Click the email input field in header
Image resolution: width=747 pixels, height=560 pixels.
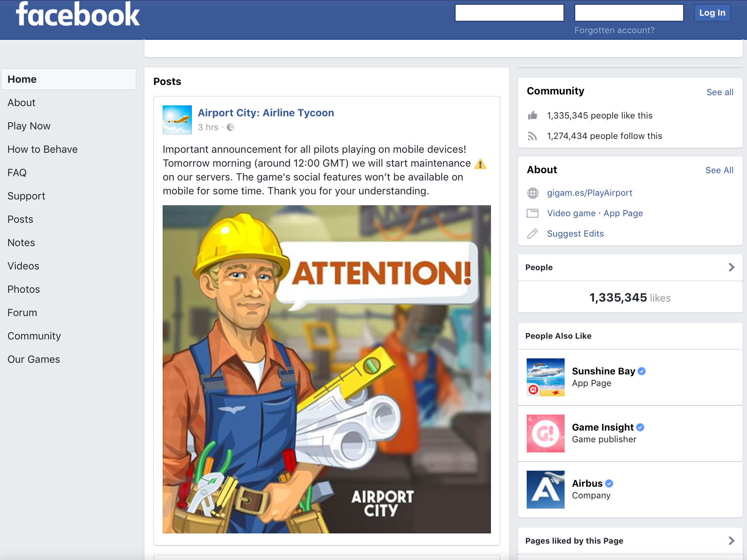click(x=510, y=13)
